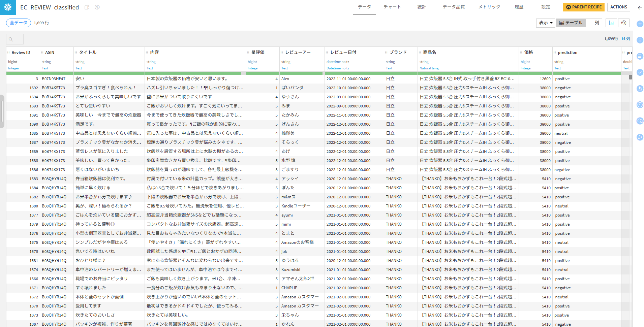Viewport: 644px width, 327px height.
Task: Click the PARENT RECIPE button
Action: tap(584, 7)
